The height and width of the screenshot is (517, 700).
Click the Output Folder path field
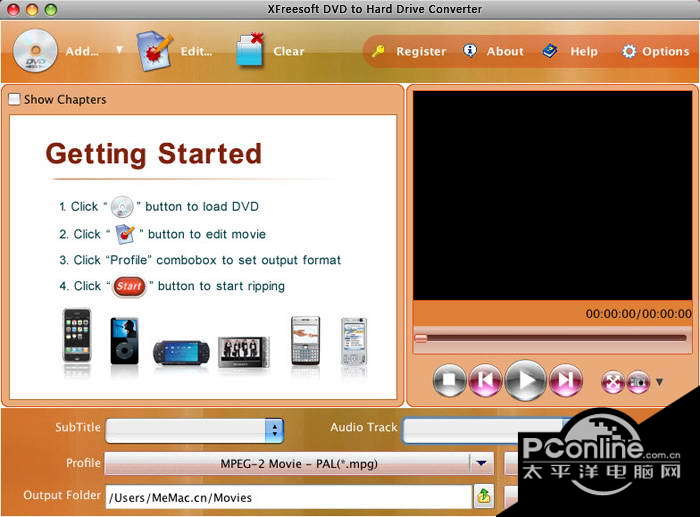[289, 497]
